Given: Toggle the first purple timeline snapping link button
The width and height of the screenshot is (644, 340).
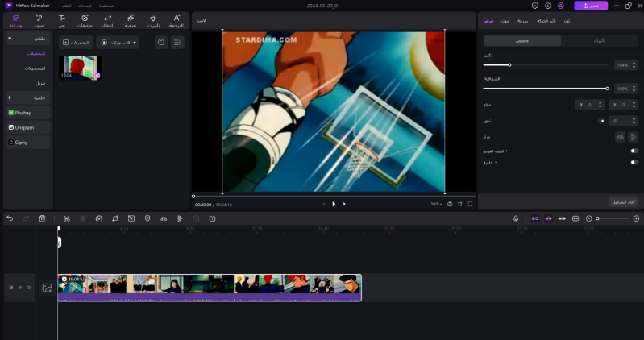Looking at the screenshot, I should click(534, 218).
